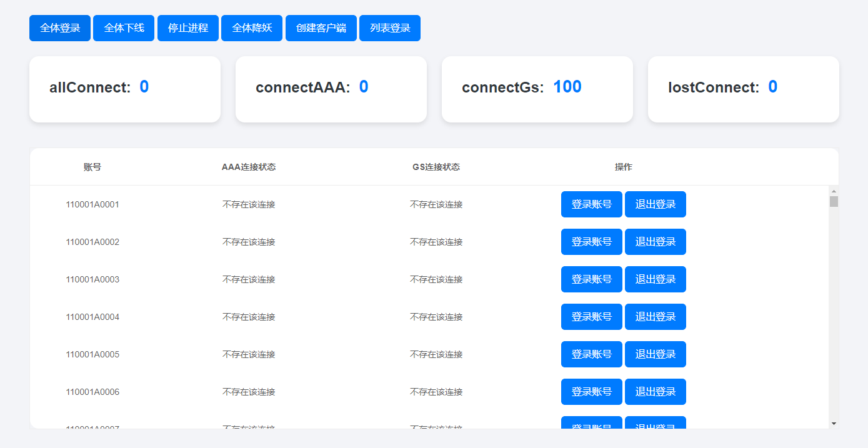Screen dimensions: 868x448
Task: Click the 账号 column header
Action: (x=92, y=167)
